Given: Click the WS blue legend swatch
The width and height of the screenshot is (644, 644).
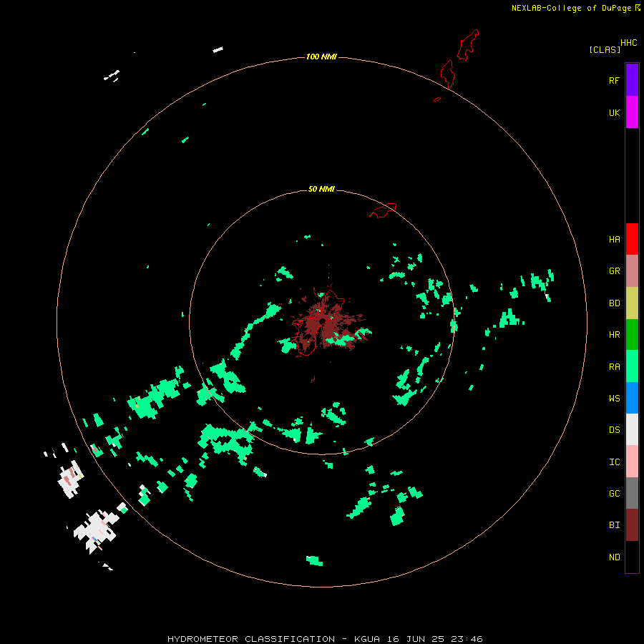Looking at the screenshot, I should pyautogui.click(x=632, y=398).
